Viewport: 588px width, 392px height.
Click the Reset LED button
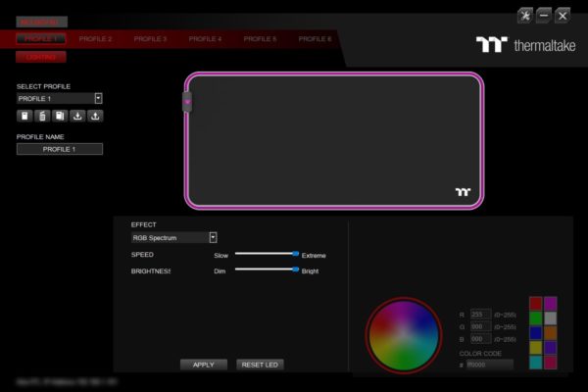point(260,365)
